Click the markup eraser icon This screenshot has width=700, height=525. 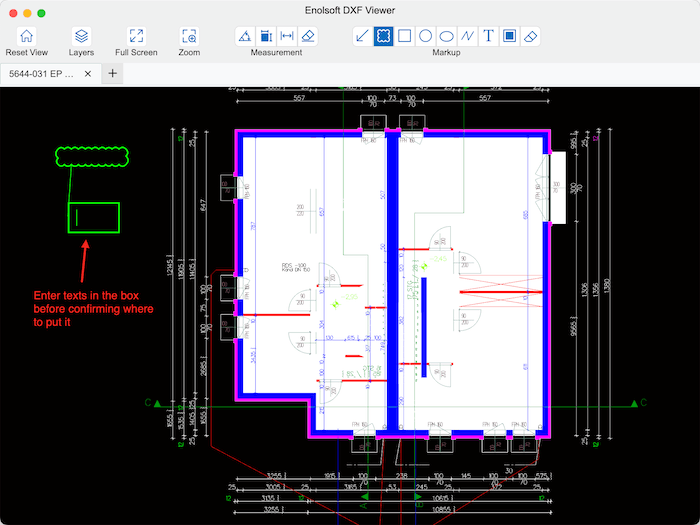click(x=530, y=36)
